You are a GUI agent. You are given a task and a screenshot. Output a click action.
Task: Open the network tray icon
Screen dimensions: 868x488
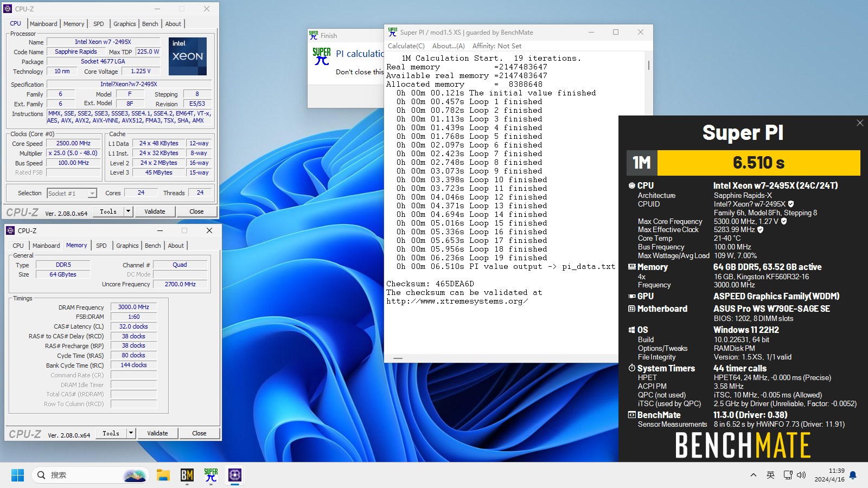[788, 475]
